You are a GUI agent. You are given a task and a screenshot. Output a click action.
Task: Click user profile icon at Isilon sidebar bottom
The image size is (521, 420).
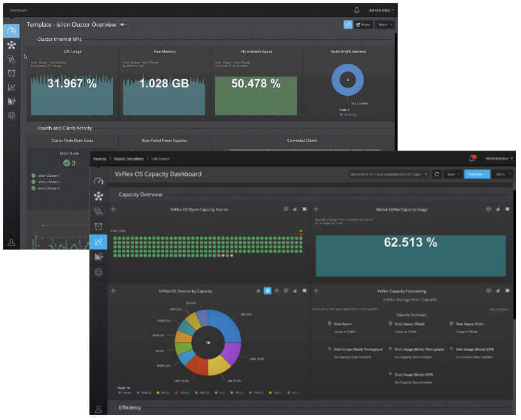(11, 242)
